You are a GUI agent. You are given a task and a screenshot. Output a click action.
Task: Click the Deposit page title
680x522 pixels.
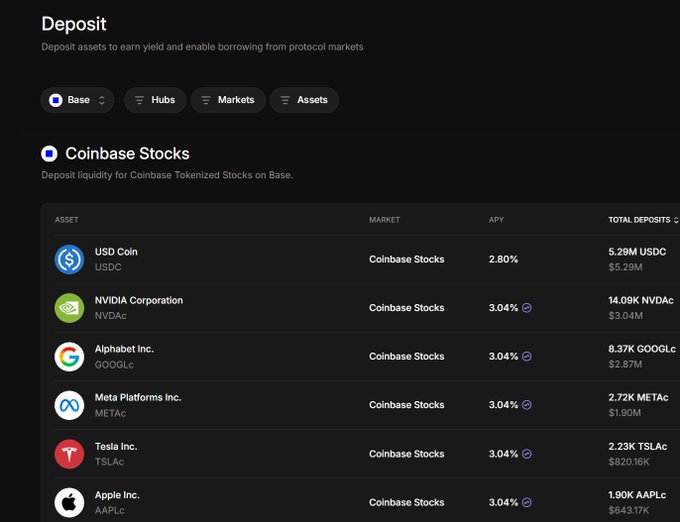tap(74, 24)
